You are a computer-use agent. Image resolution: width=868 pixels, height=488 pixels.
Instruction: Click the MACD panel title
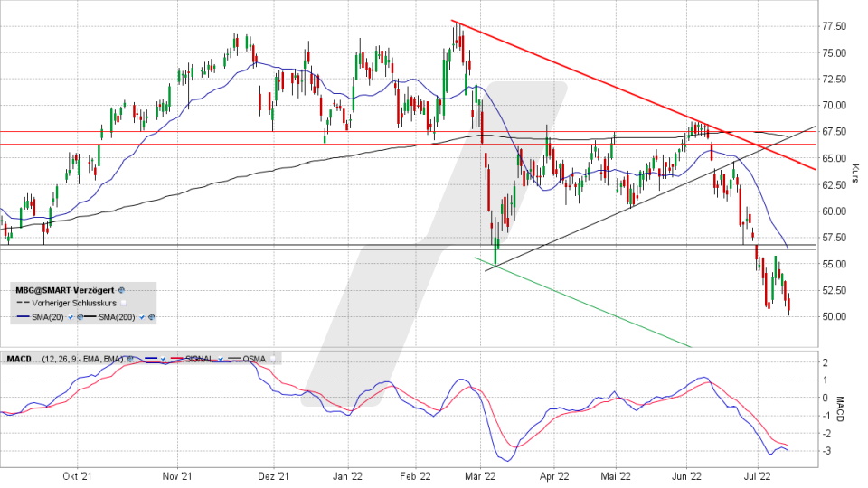pos(19,359)
